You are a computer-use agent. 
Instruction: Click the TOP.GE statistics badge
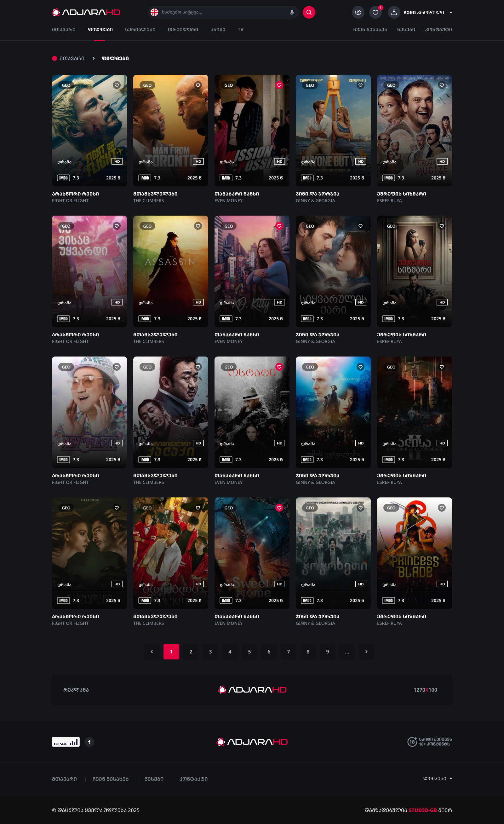click(x=66, y=742)
